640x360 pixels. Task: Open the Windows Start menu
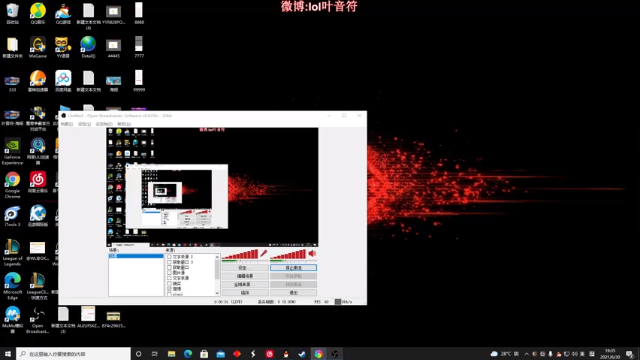pos(8,354)
